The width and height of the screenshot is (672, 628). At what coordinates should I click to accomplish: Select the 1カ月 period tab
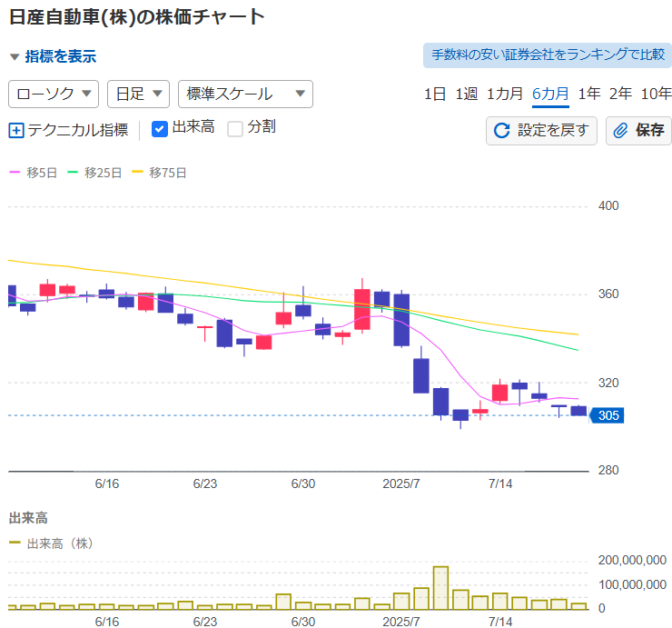[x=505, y=94]
